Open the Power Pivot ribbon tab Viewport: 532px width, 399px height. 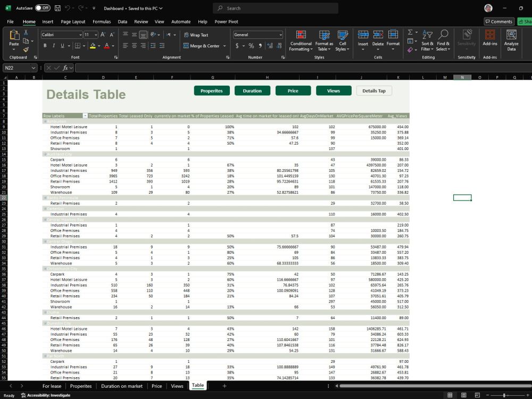(x=226, y=22)
